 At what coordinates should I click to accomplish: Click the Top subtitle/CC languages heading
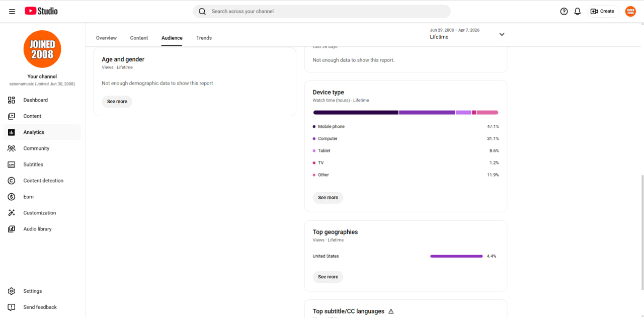349,311
